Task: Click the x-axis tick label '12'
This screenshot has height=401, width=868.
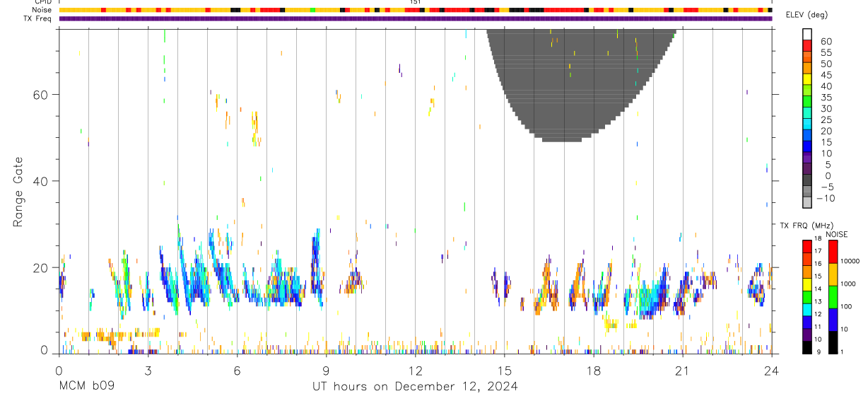Action: point(416,370)
